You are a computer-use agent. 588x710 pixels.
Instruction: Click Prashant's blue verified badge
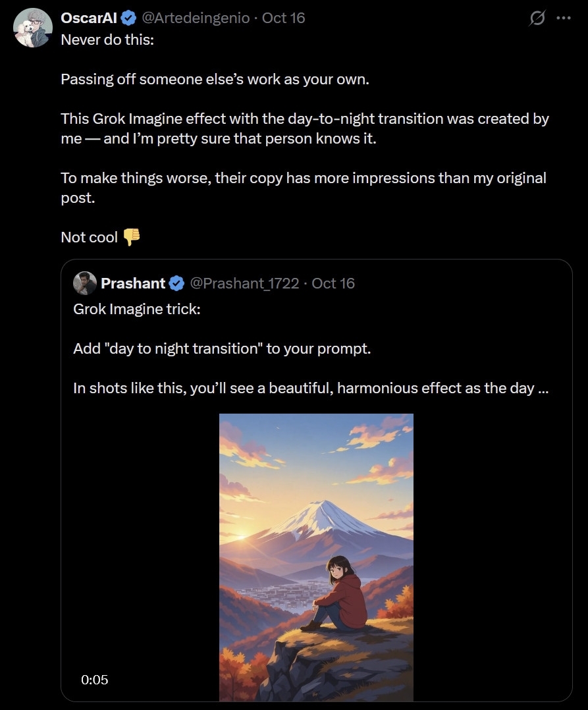176,283
